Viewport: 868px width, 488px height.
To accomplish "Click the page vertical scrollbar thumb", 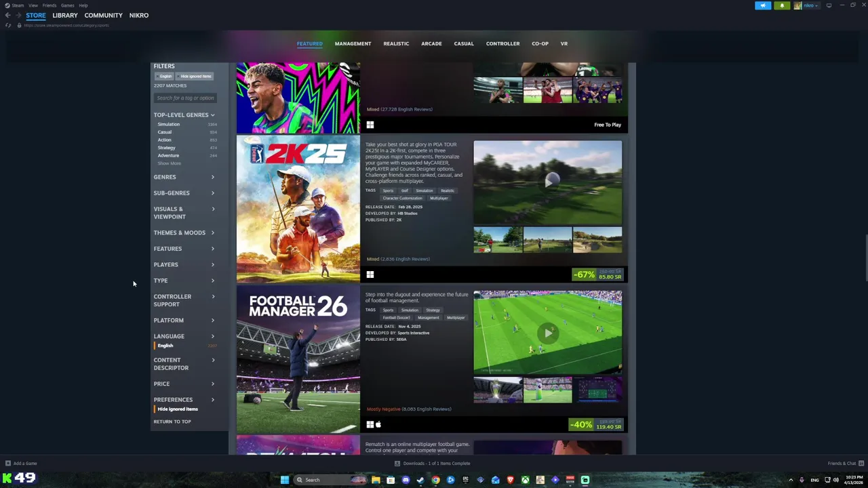I will click(x=865, y=258).
